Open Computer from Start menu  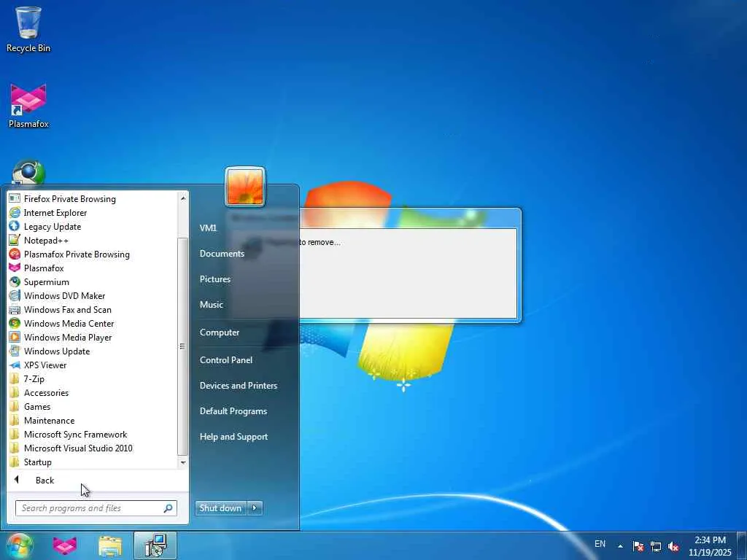tap(219, 332)
